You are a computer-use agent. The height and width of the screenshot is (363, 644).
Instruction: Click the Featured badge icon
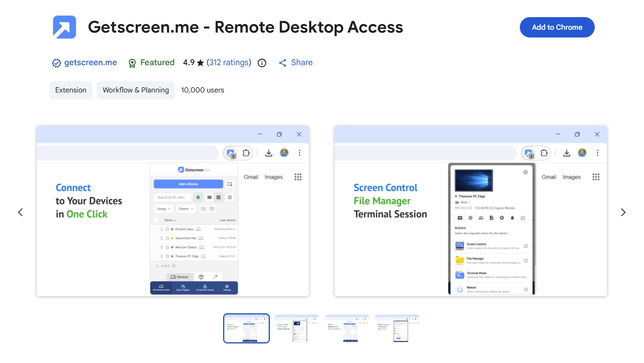pos(132,63)
